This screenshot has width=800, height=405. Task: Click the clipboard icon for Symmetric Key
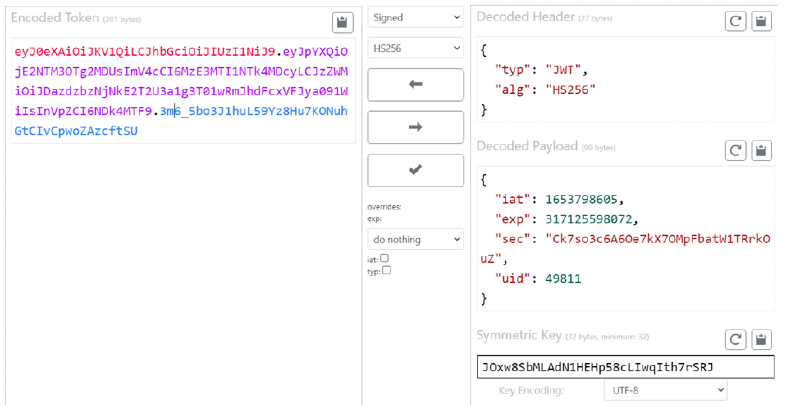[761, 339]
